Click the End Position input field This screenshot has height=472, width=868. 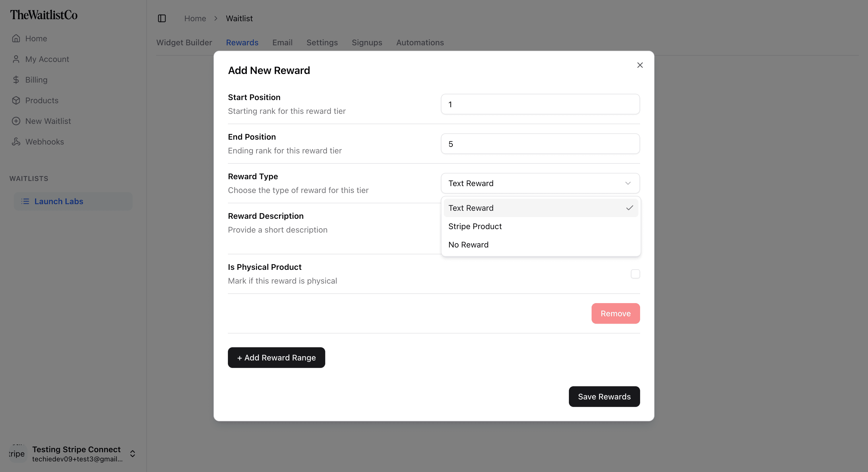540,144
